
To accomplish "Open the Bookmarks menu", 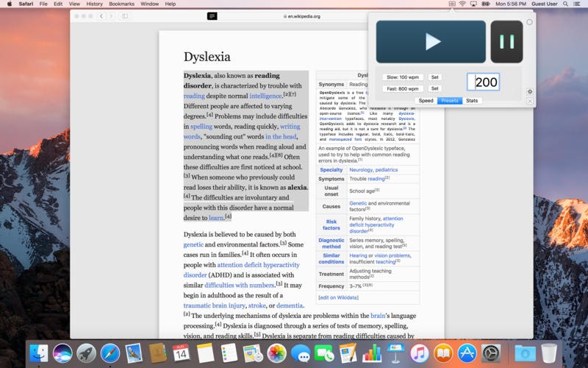I will (121, 4).
